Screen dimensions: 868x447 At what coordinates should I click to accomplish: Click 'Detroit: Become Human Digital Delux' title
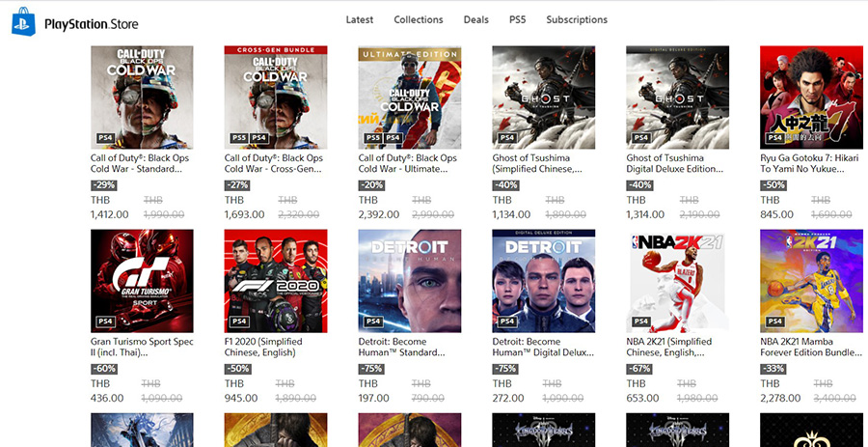(x=543, y=347)
